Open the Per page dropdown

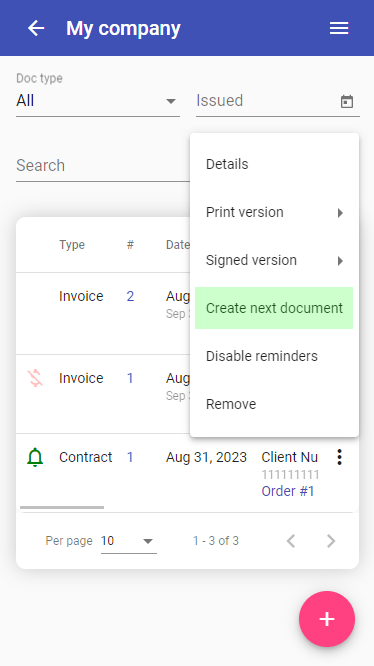[129, 541]
